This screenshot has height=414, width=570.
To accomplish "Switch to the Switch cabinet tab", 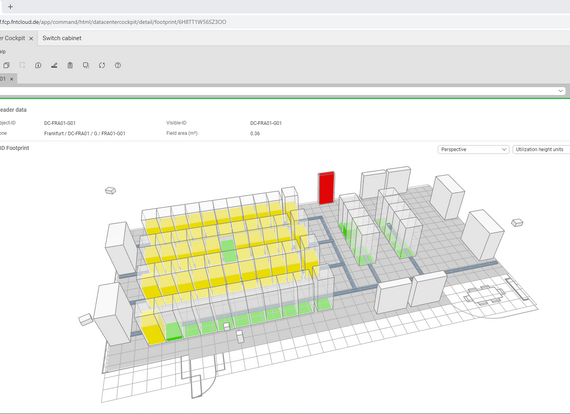I will tap(62, 38).
